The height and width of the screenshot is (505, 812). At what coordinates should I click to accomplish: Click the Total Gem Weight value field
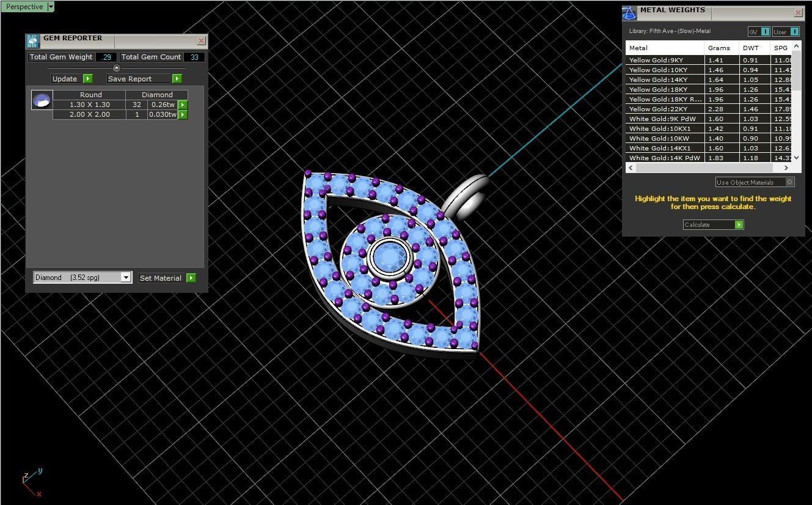(106, 57)
